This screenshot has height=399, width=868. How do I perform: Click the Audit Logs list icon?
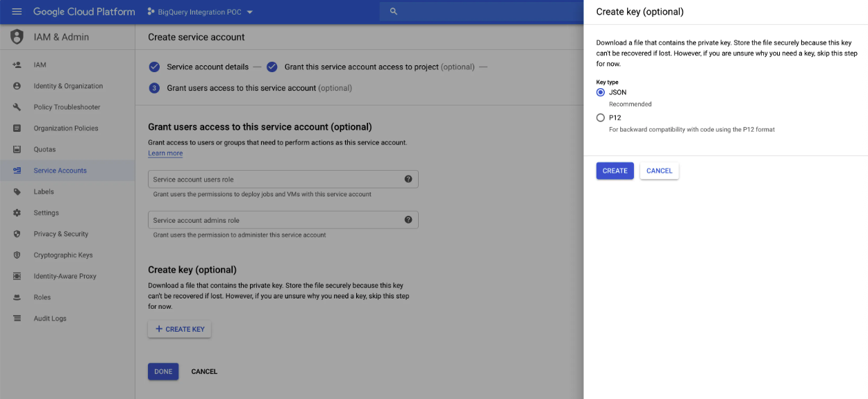pyautogui.click(x=17, y=319)
